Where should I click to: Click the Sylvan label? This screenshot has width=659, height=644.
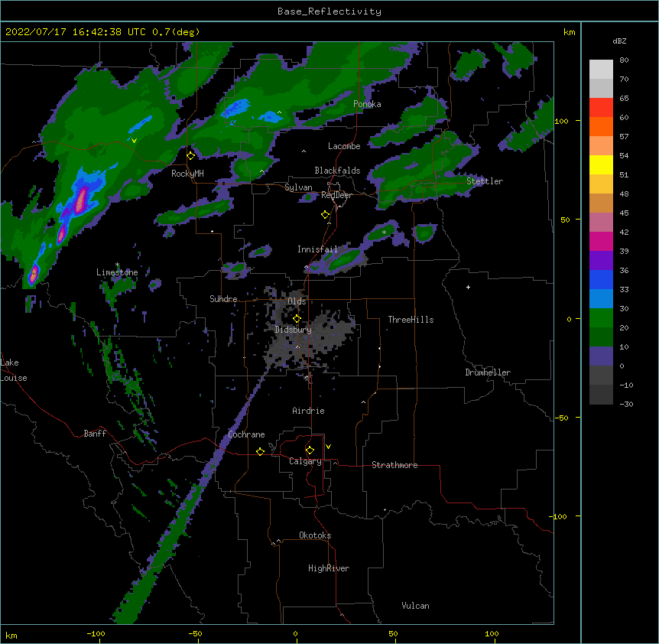coord(298,187)
